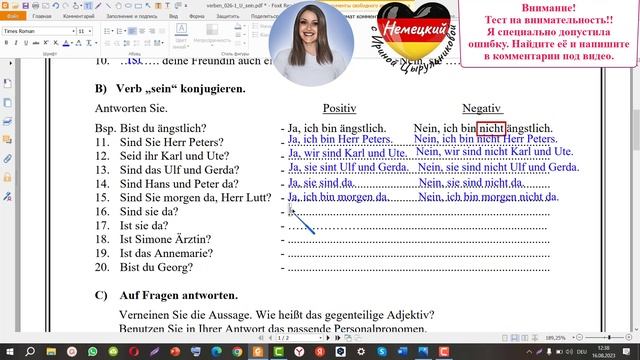This screenshot has width=640, height=360.
Task: Click the zoom out minus button
Action: pos(579,338)
